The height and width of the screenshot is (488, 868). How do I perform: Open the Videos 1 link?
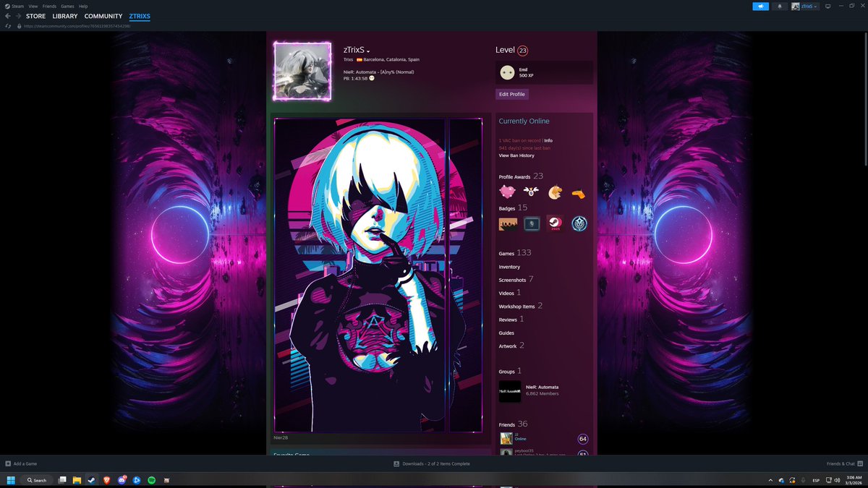point(509,293)
